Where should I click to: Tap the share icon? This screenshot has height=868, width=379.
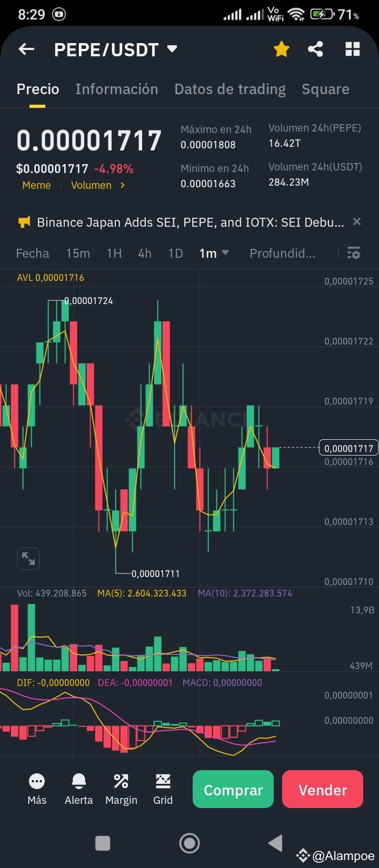(x=315, y=49)
